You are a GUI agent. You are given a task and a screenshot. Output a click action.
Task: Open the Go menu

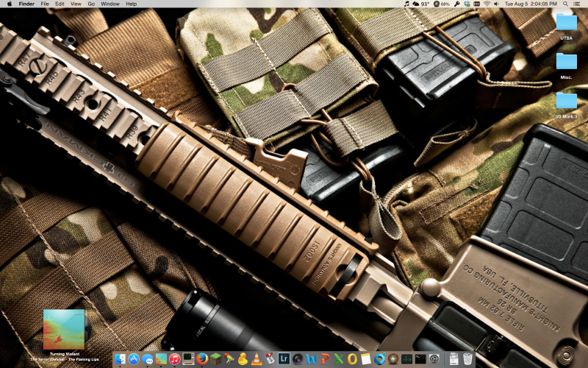[x=91, y=4]
